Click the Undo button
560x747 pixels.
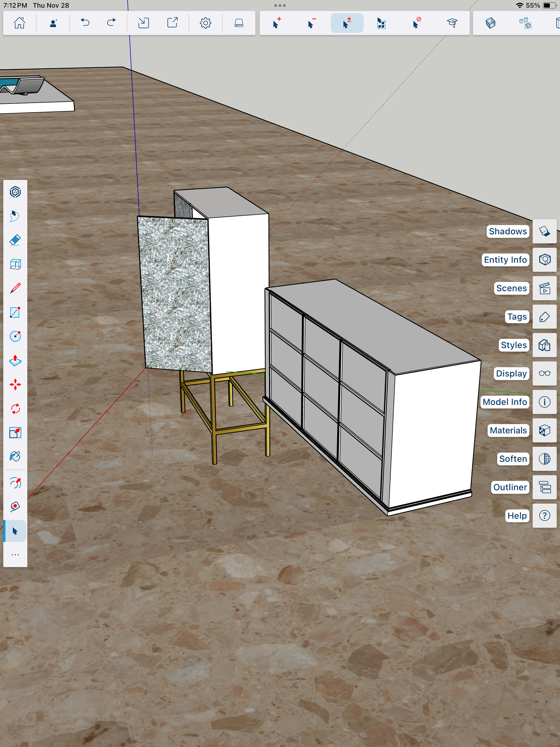point(85,23)
